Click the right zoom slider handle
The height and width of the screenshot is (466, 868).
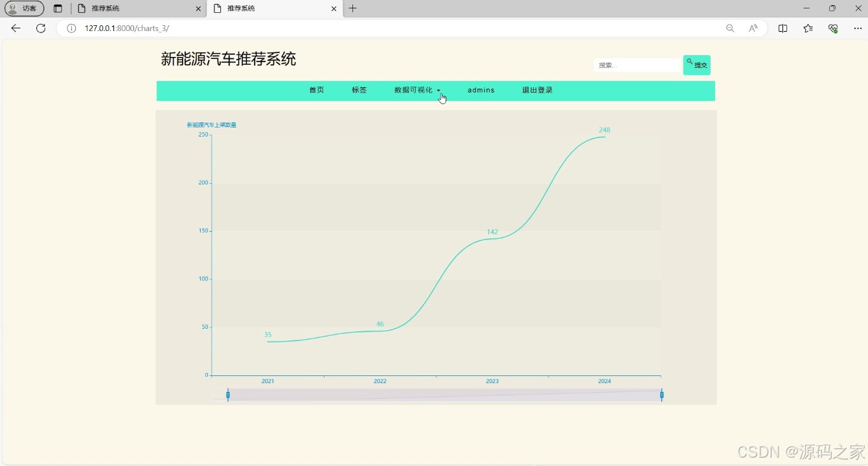661,395
